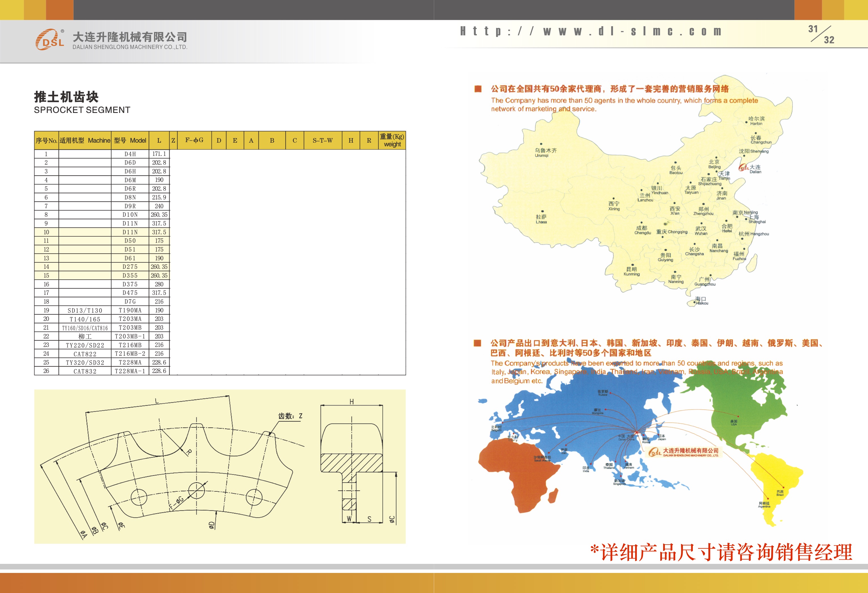Screen dimensions: 868x593
Task: Select model cell D11N in row 9
Action: coord(130,223)
